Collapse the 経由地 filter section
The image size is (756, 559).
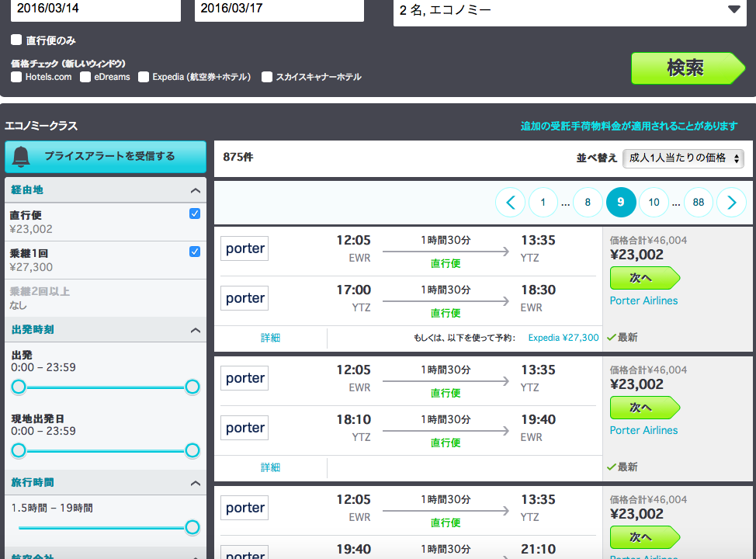(x=196, y=190)
